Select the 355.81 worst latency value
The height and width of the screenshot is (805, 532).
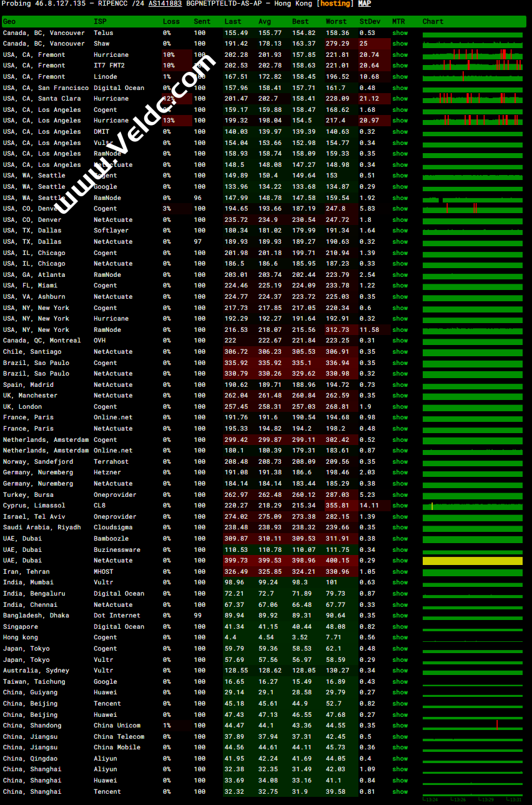click(338, 506)
